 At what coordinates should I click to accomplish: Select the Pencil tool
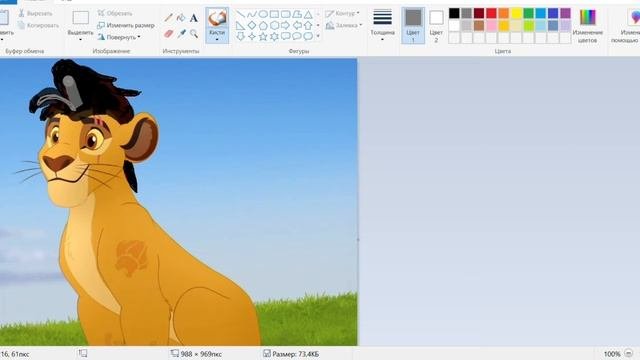click(169, 18)
